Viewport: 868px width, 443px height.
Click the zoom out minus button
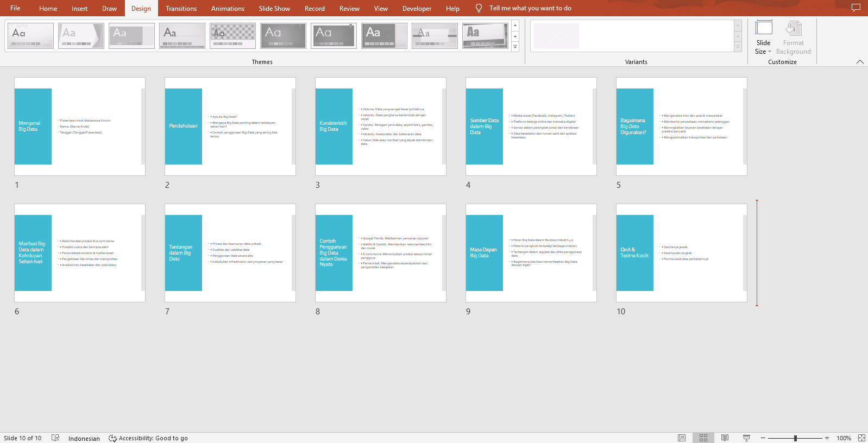point(763,438)
